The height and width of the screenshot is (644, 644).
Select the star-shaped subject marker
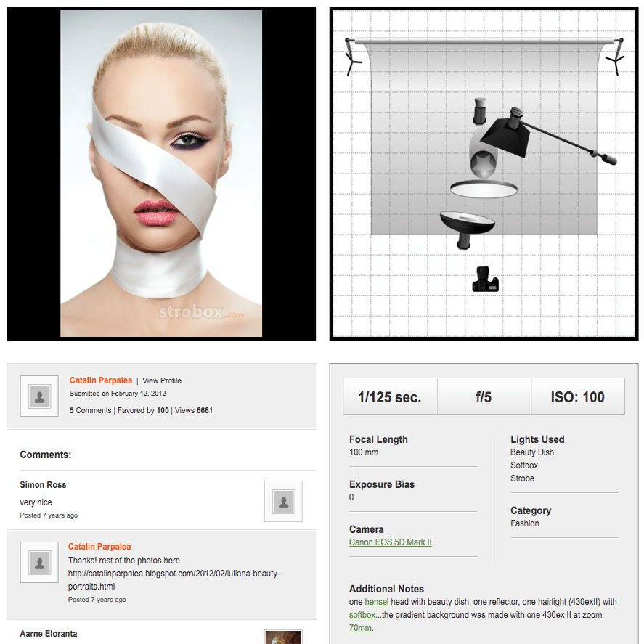(483, 164)
